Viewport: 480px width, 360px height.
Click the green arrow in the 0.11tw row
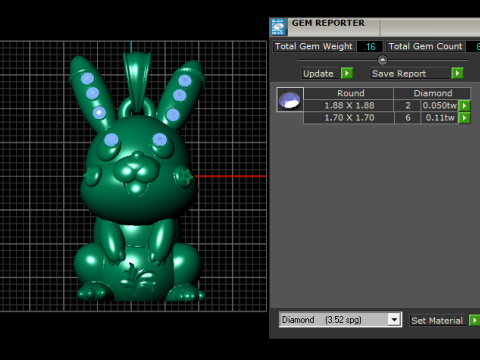pyautogui.click(x=464, y=118)
